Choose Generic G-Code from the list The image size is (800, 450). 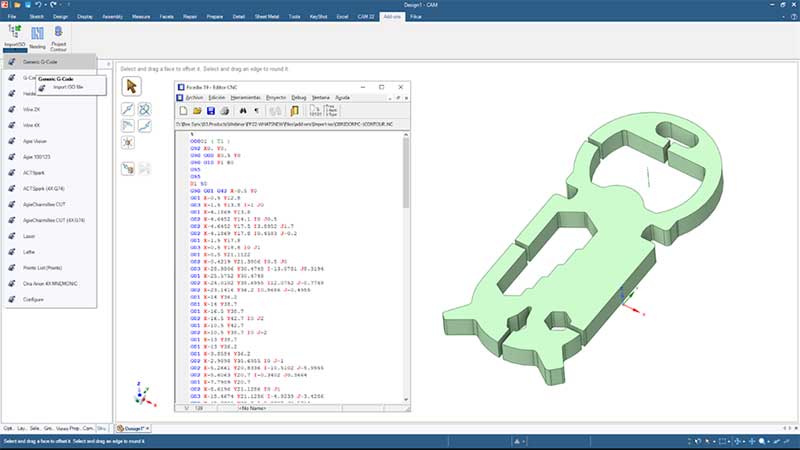tap(40, 62)
